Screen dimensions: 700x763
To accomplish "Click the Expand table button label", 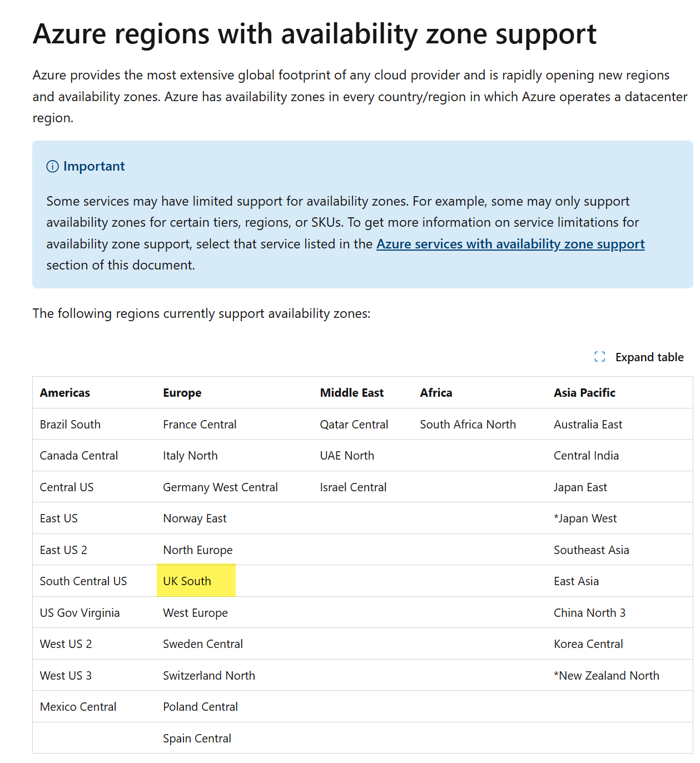I will pos(649,357).
